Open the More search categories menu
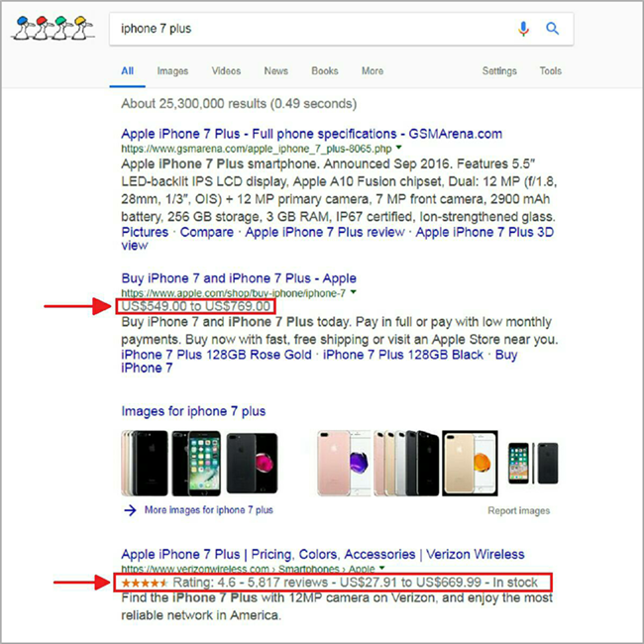Image resolution: width=644 pixels, height=644 pixels. 372,71
